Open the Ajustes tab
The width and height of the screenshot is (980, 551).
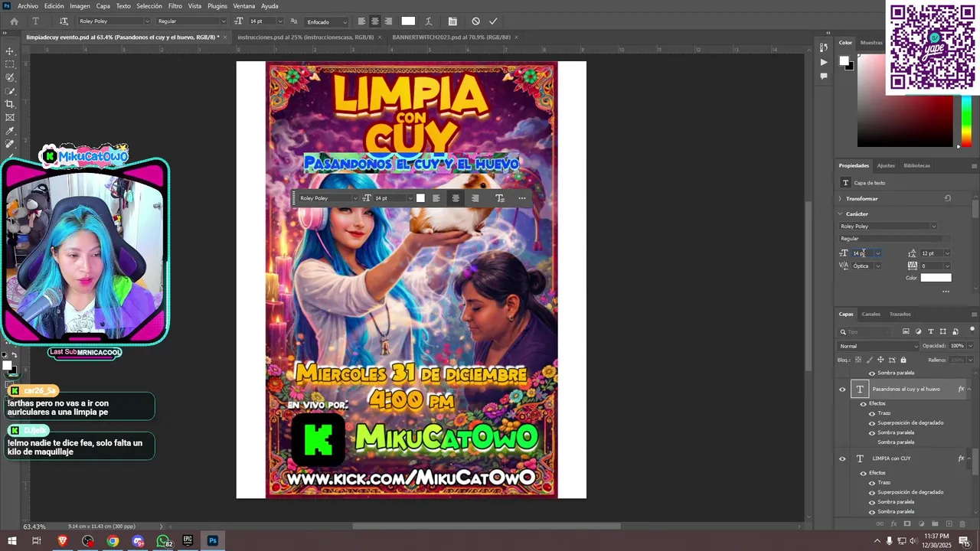click(x=886, y=165)
